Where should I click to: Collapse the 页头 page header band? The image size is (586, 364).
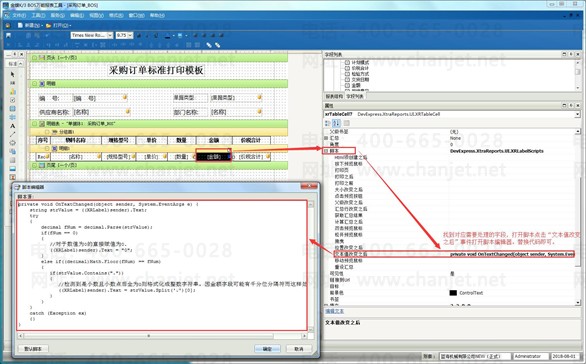pyautogui.click(x=34, y=58)
